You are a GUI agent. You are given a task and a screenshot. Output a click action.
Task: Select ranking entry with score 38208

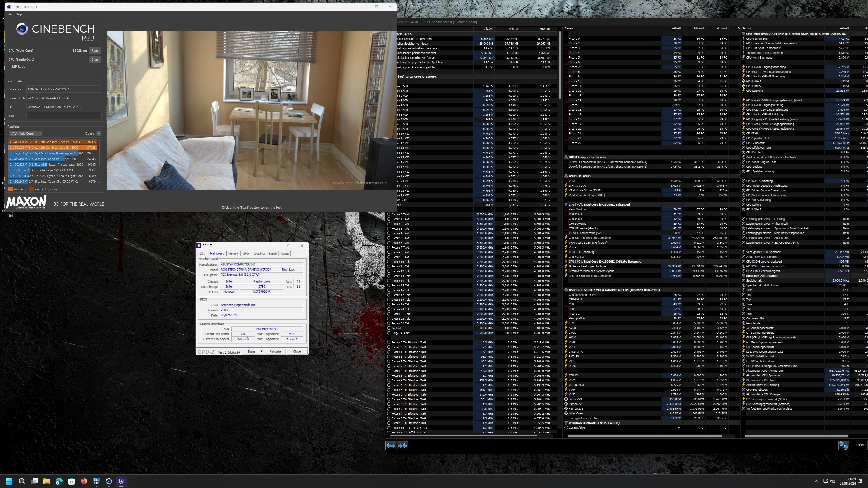52,142
